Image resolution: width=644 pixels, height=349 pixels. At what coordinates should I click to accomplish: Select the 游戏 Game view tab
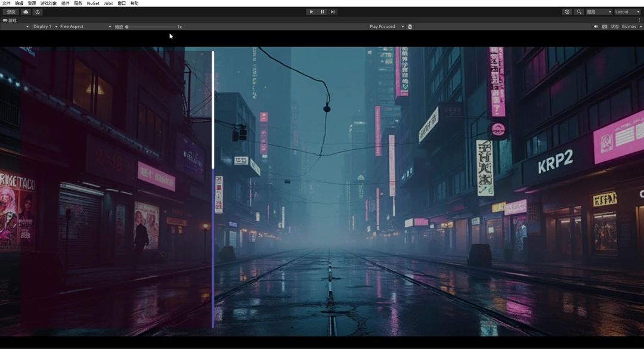pyautogui.click(x=10, y=20)
